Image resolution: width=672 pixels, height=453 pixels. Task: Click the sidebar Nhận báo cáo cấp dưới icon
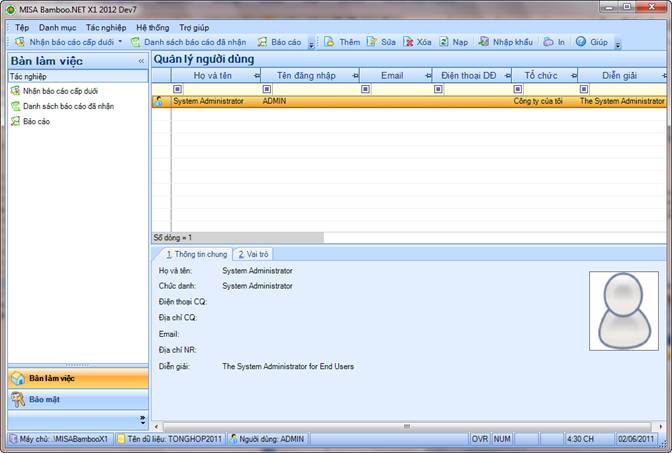tap(15, 91)
